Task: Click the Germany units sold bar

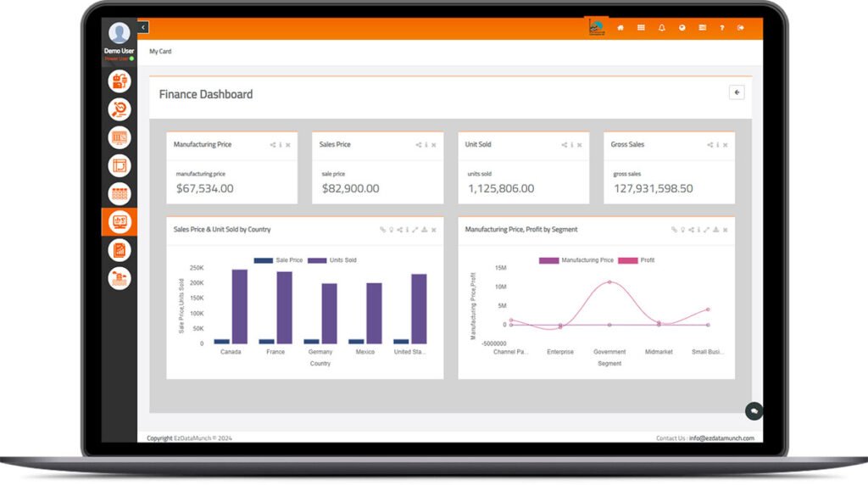Action: tap(330, 314)
